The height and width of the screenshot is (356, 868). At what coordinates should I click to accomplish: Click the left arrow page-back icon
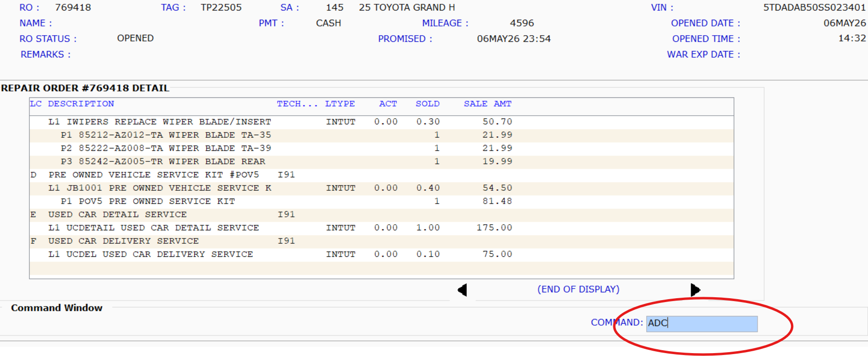click(462, 290)
